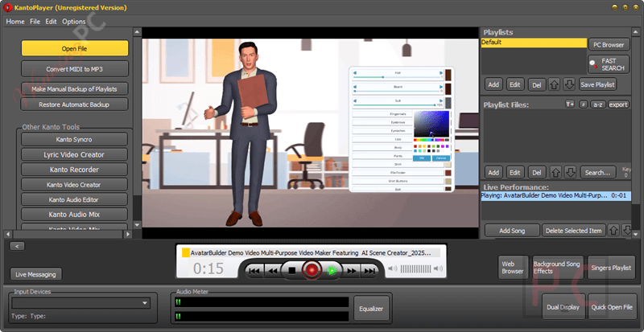Open the Options menu
The image size is (644, 332).
[x=74, y=22]
